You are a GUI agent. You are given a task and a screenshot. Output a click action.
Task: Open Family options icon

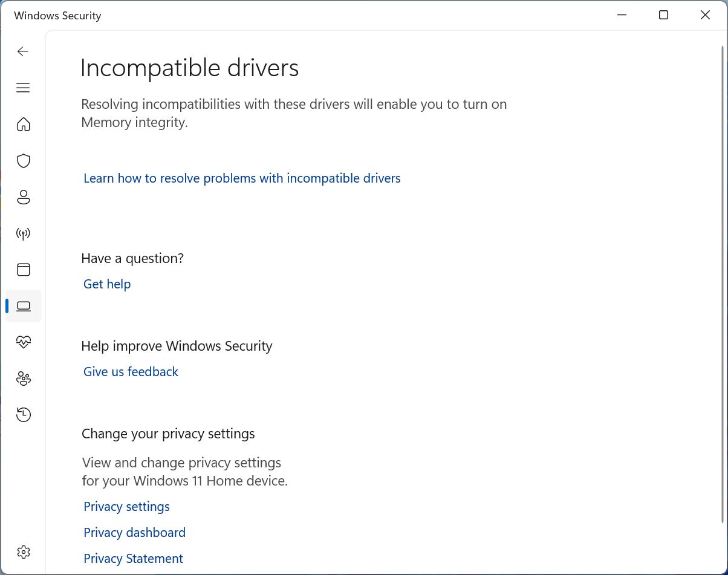(x=24, y=378)
